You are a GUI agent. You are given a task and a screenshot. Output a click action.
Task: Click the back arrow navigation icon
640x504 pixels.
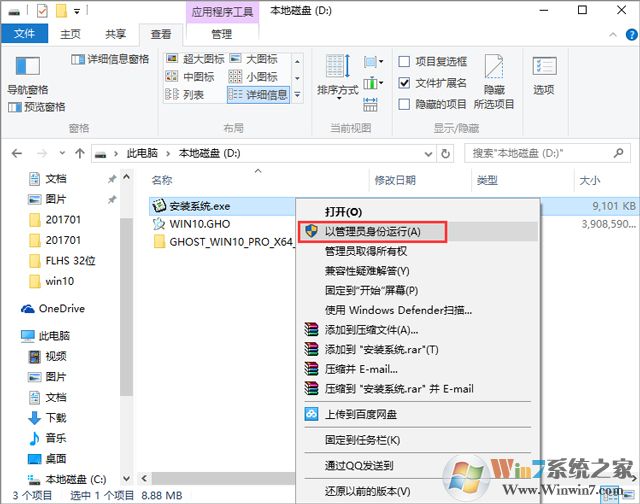[x=17, y=153]
